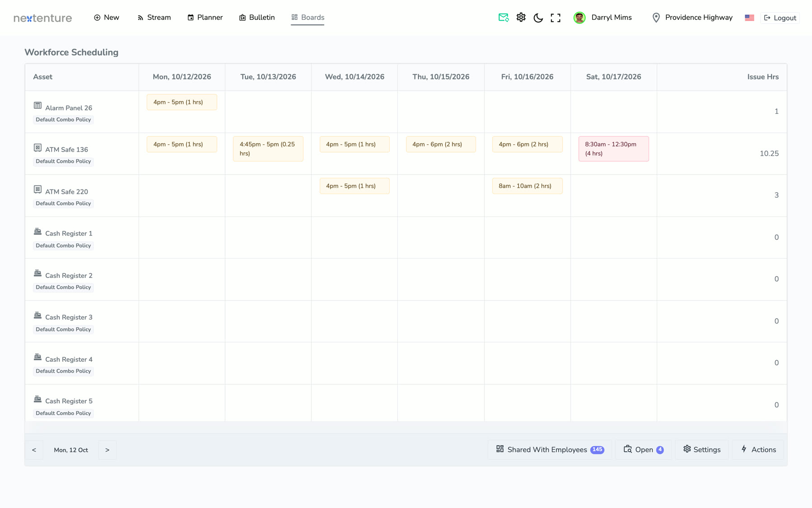Click the Cash Register 1 icon
812x508 pixels.
click(x=37, y=231)
